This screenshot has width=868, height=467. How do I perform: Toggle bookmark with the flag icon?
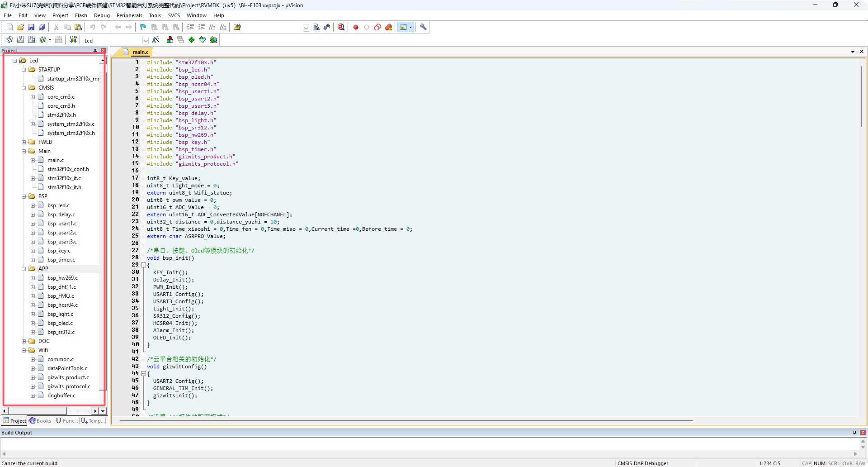point(143,27)
